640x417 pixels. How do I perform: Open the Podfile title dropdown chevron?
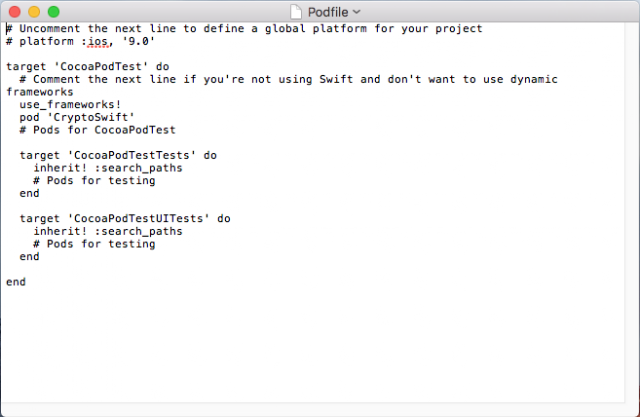(x=356, y=12)
